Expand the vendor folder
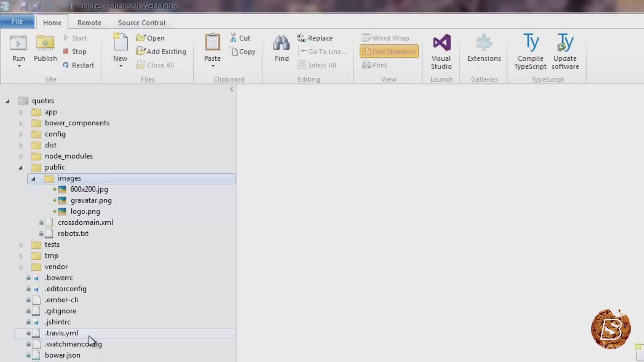 tap(21, 267)
